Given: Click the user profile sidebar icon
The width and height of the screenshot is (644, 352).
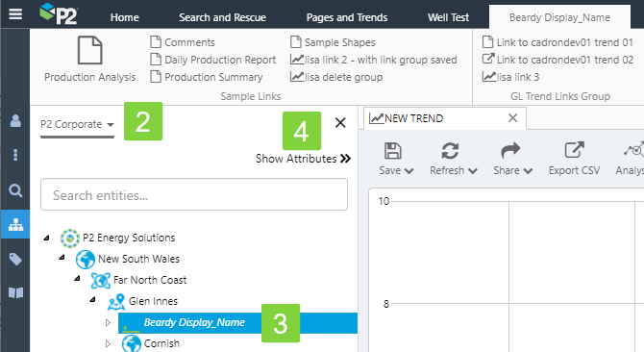Looking at the screenshot, I should (x=15, y=121).
